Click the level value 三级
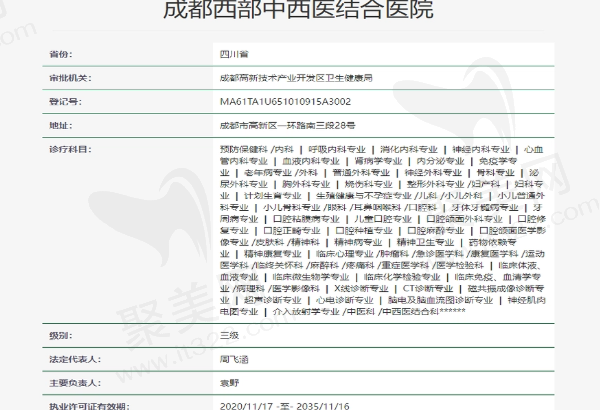This screenshot has height=410, width=600. coord(230,336)
